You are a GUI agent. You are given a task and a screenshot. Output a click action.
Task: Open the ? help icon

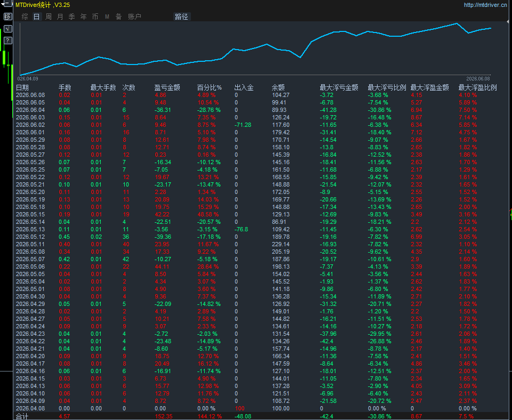(7, 41)
